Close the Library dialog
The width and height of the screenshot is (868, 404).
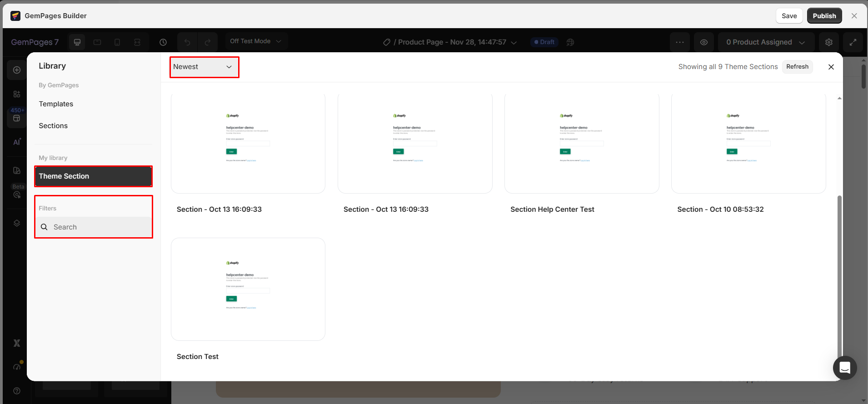(831, 67)
